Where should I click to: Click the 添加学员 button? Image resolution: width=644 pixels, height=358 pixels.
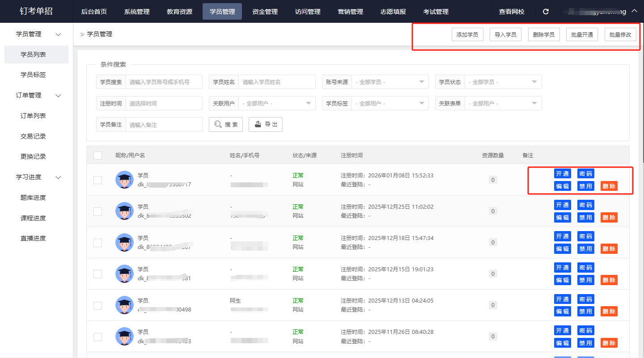(x=467, y=34)
